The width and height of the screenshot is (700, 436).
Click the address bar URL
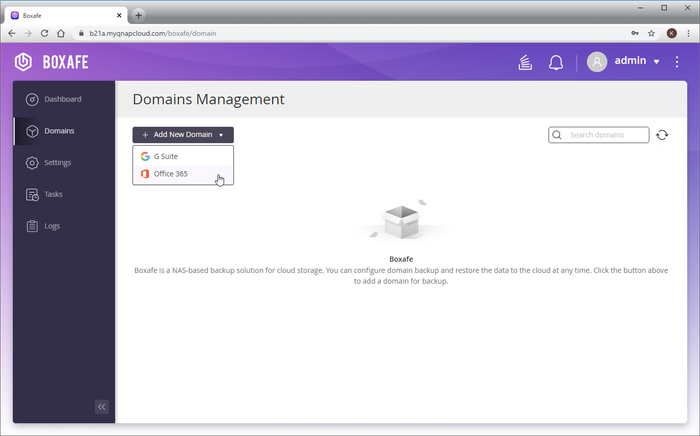(153, 33)
